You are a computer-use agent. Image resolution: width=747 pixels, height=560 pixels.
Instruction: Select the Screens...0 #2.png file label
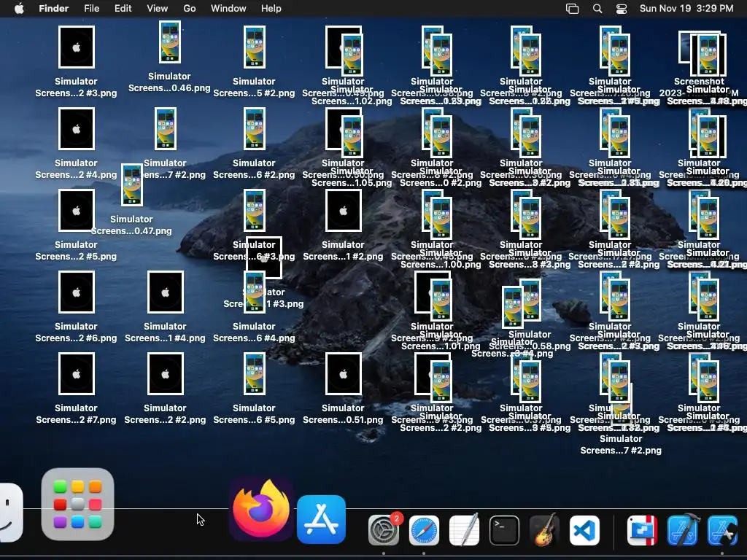tap(441, 183)
